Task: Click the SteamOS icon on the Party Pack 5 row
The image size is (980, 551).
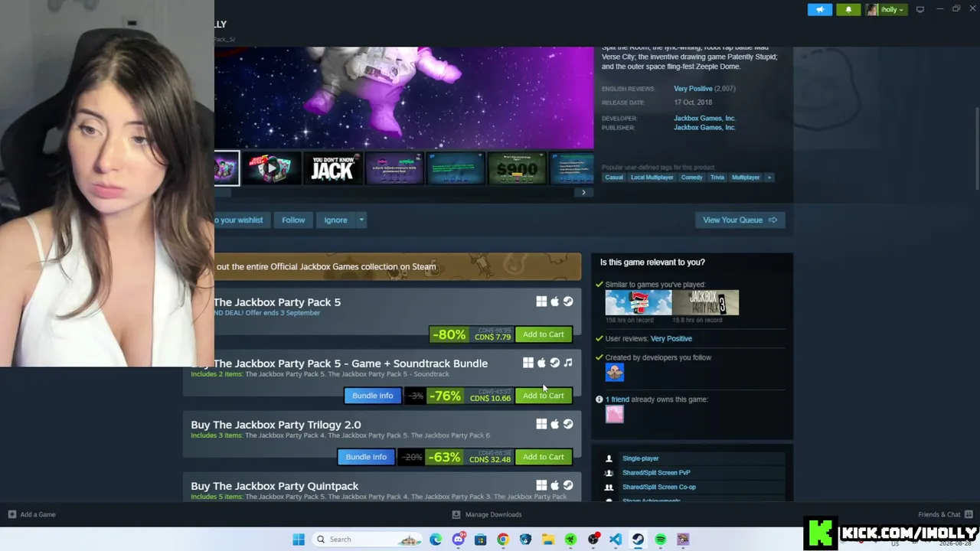Action: (568, 302)
